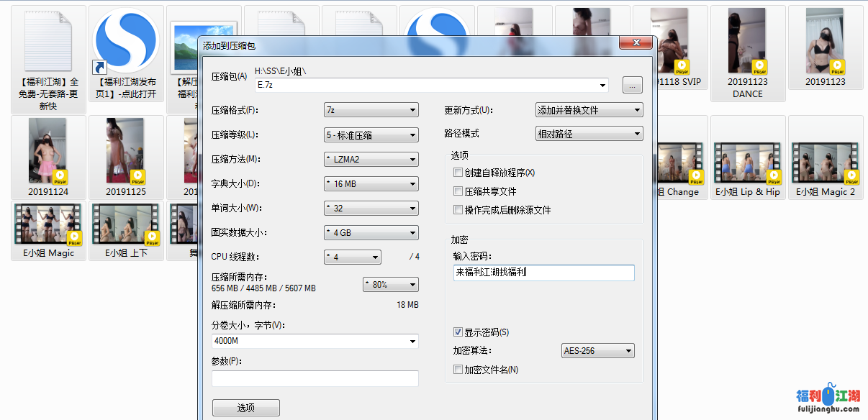The width and height of the screenshot is (868, 420).
Task: Open the 压缩方法 LZMA2 dropdown
Action: click(371, 159)
